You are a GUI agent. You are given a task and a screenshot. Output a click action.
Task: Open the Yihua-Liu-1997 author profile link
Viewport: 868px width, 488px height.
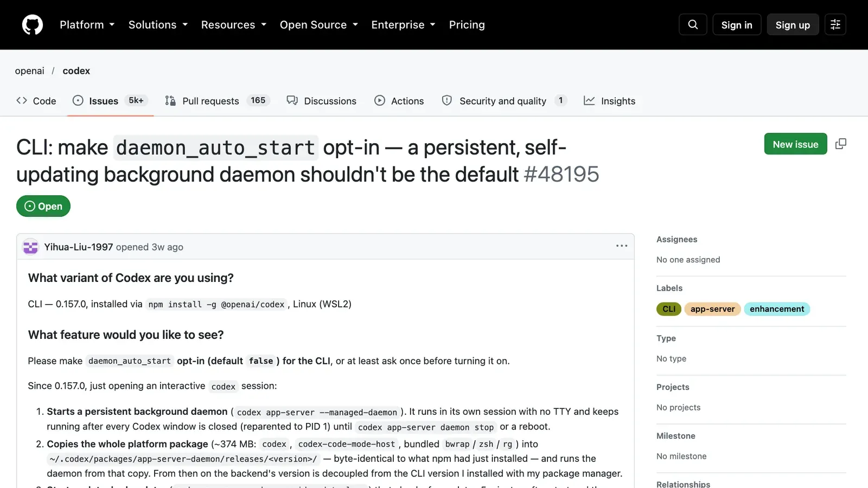tap(79, 247)
